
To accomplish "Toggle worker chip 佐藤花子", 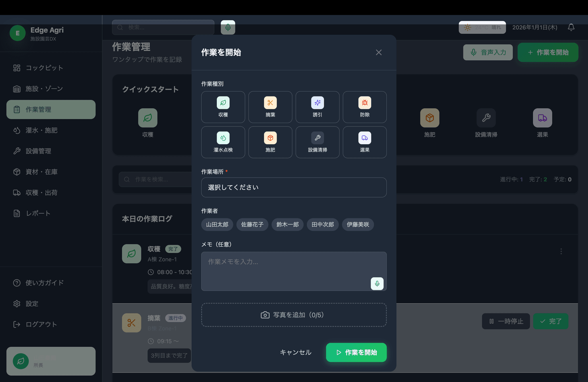I will (x=252, y=225).
